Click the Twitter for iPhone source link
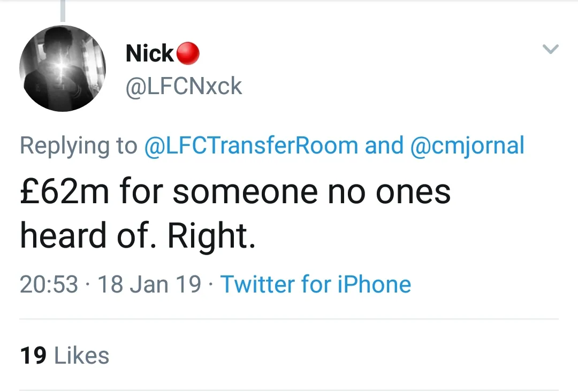The width and height of the screenshot is (578, 392). 316,284
